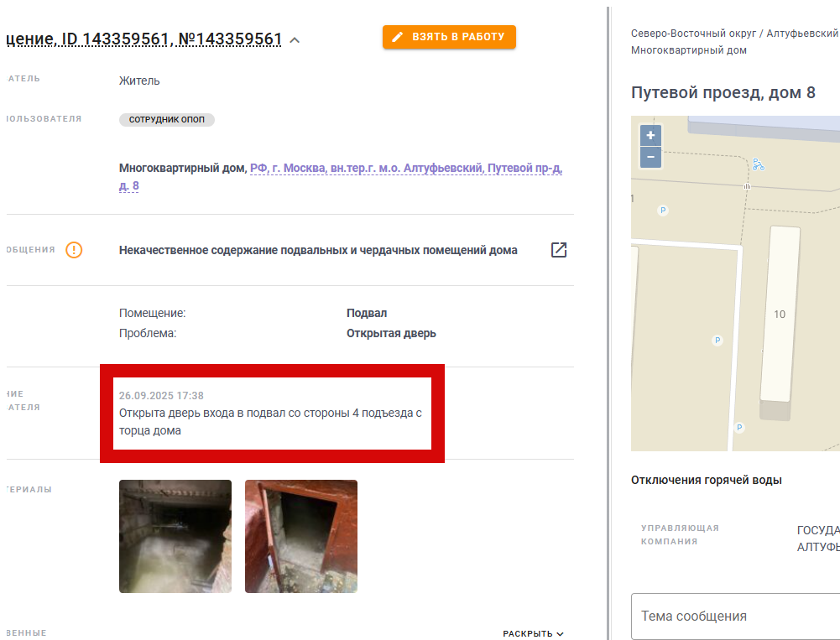Click the topmost parking marker on map

click(663, 211)
